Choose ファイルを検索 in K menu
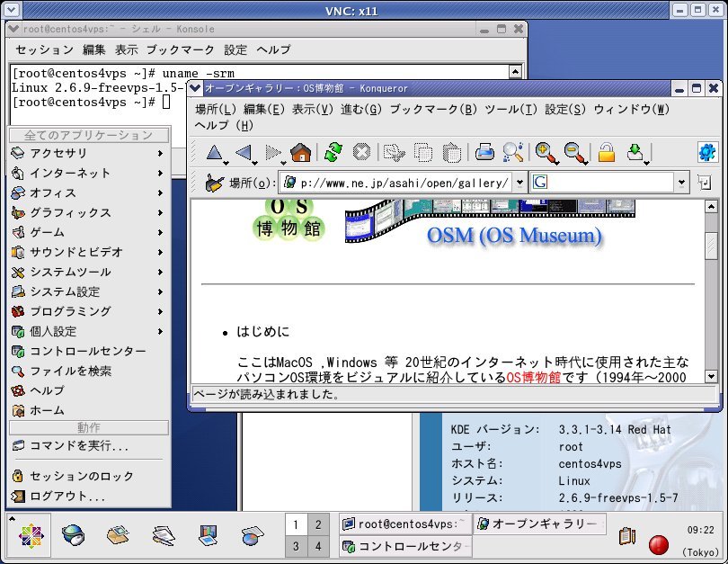This screenshot has height=564, width=728. coord(89,371)
